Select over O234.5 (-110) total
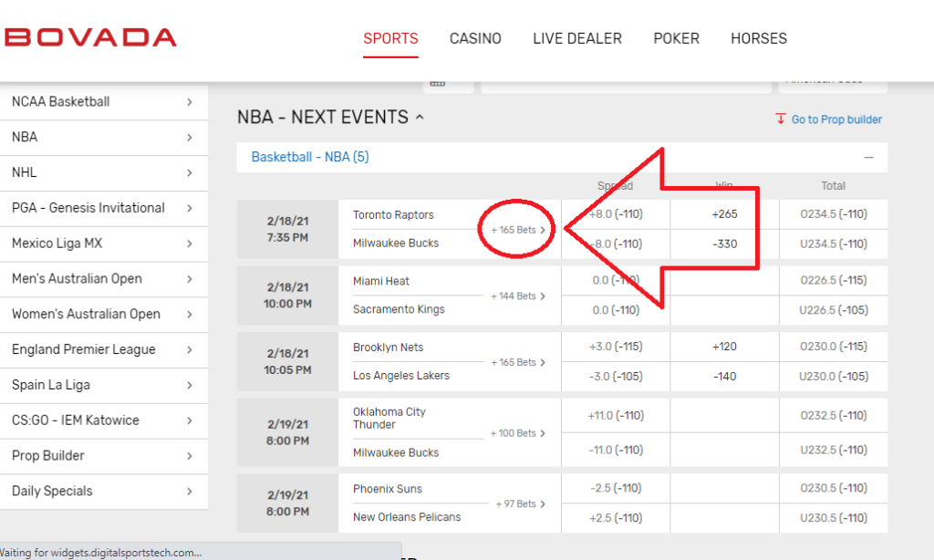 (834, 213)
